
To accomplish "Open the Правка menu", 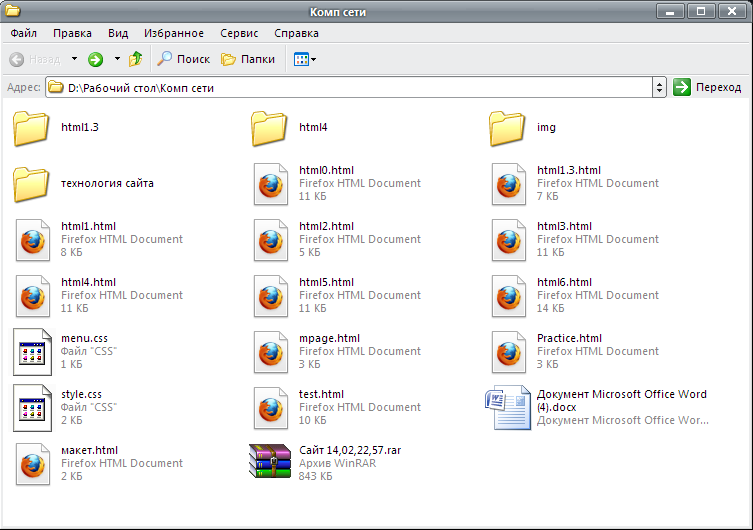I will coord(73,33).
